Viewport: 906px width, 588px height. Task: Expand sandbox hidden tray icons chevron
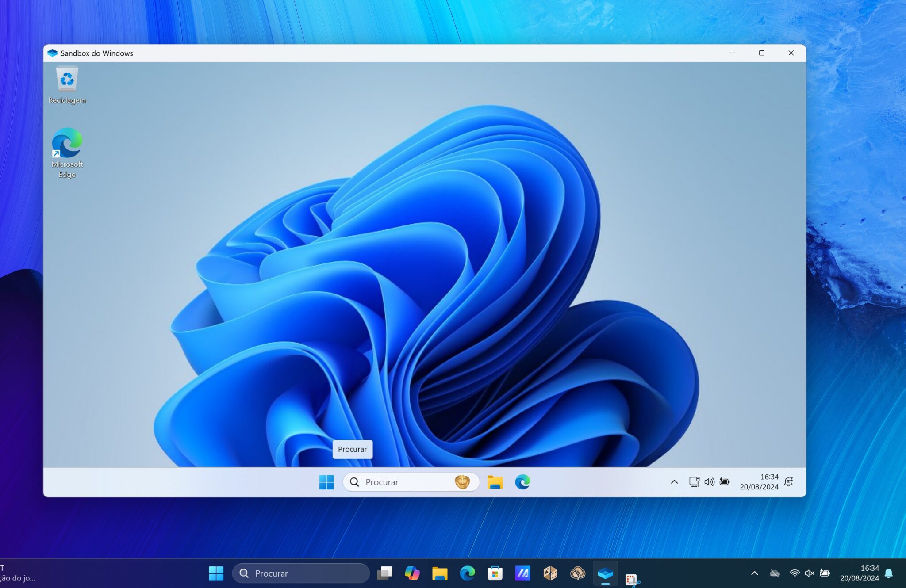pos(674,482)
